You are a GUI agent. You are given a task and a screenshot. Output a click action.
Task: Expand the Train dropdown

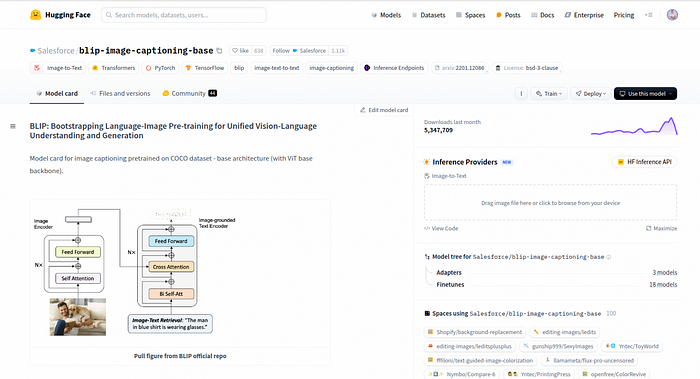pos(549,94)
